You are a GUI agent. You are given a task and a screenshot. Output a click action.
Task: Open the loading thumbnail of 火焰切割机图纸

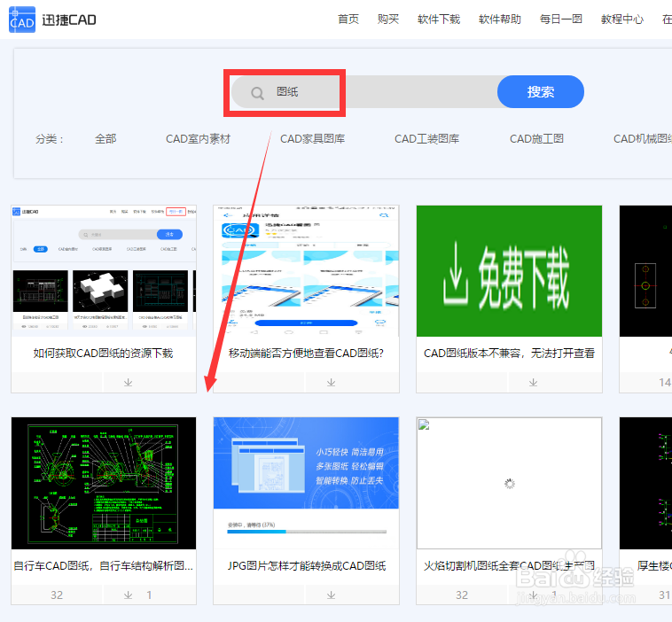tap(509, 483)
